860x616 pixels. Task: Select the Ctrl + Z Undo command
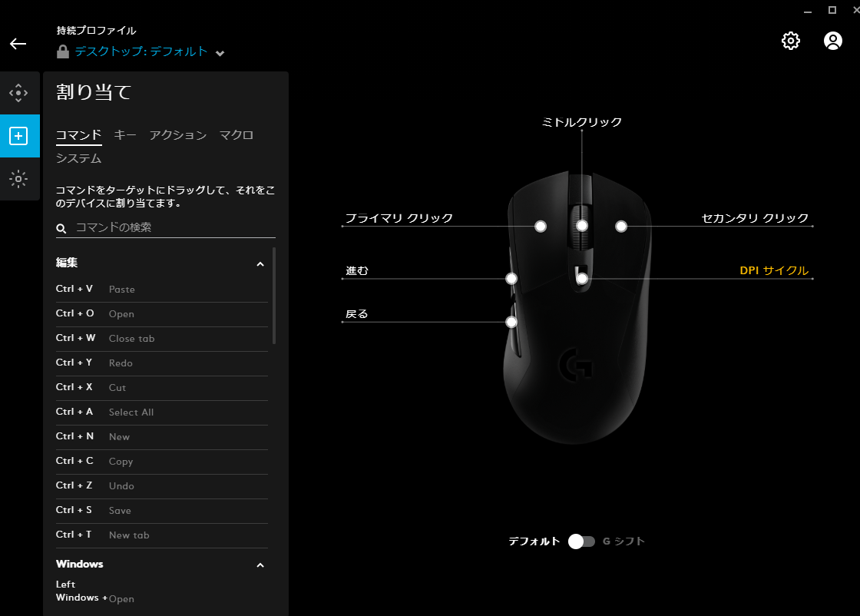(x=162, y=486)
